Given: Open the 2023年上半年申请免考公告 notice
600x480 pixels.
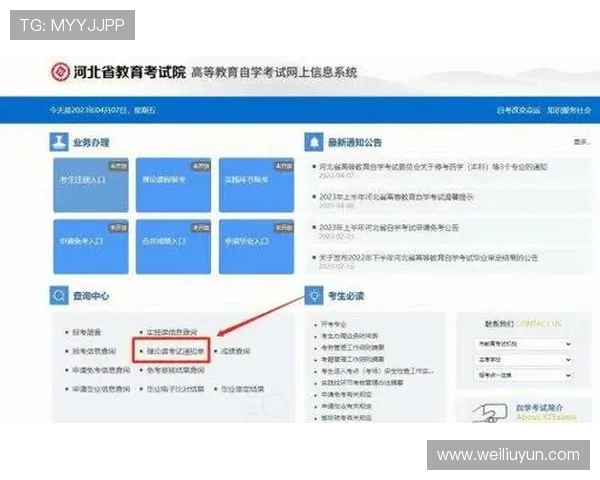Looking at the screenshot, I should [x=389, y=227].
